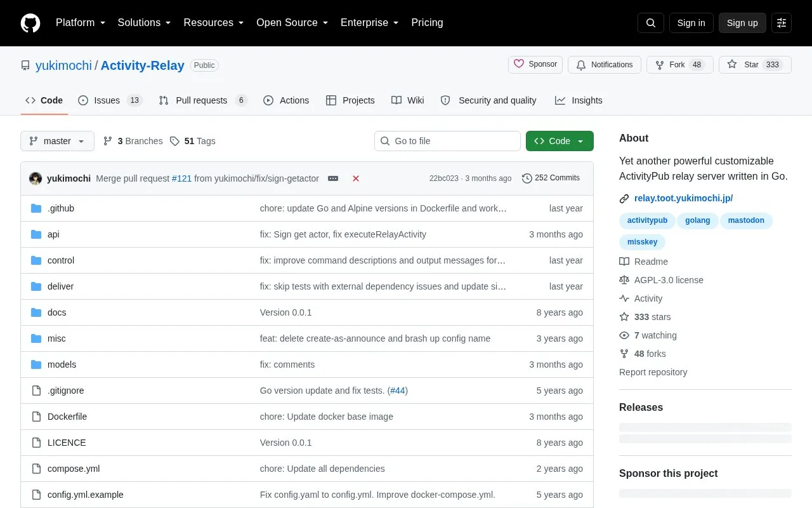Image resolution: width=812 pixels, height=508 pixels.
Task: View 7 watching link
Action: coord(648,335)
